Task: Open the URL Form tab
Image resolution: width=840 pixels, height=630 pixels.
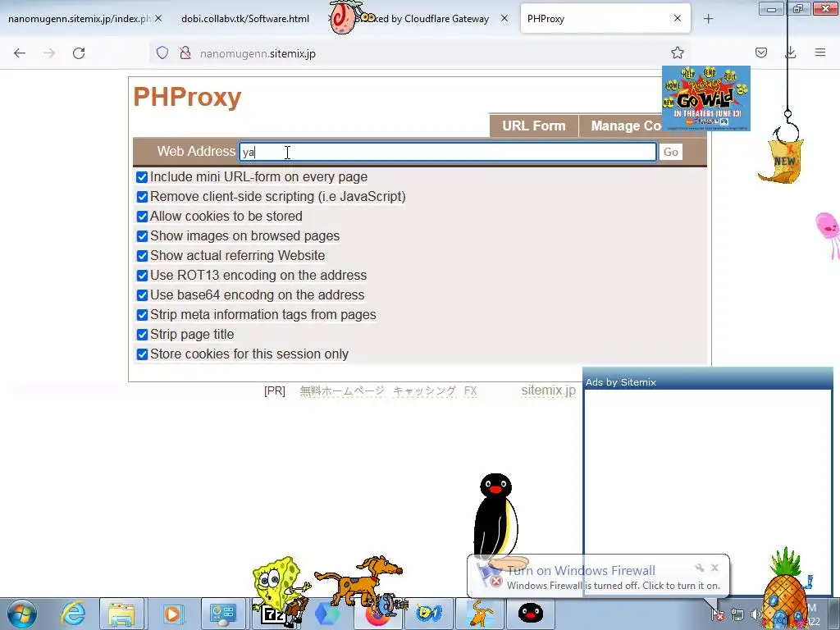Action: pos(533,126)
